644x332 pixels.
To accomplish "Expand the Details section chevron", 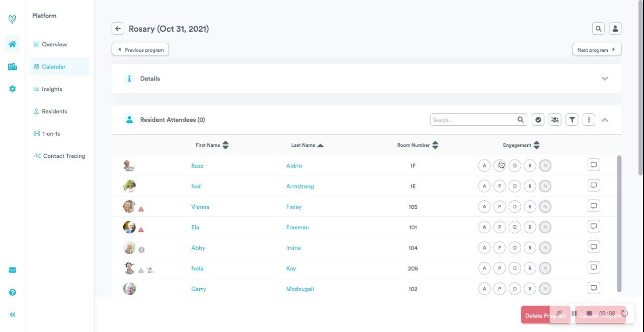I will click(605, 78).
